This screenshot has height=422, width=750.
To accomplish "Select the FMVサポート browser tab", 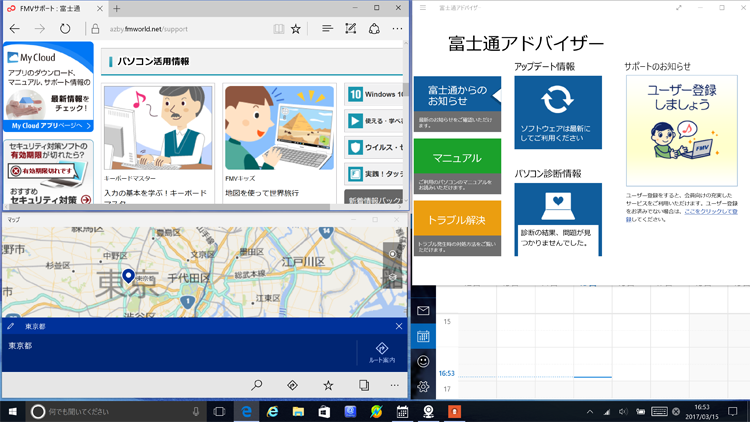I will click(54, 8).
